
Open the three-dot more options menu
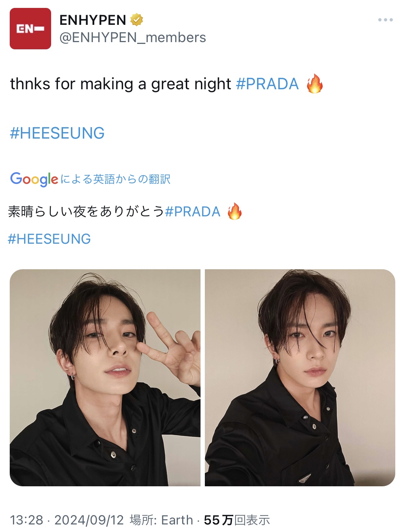(x=385, y=20)
